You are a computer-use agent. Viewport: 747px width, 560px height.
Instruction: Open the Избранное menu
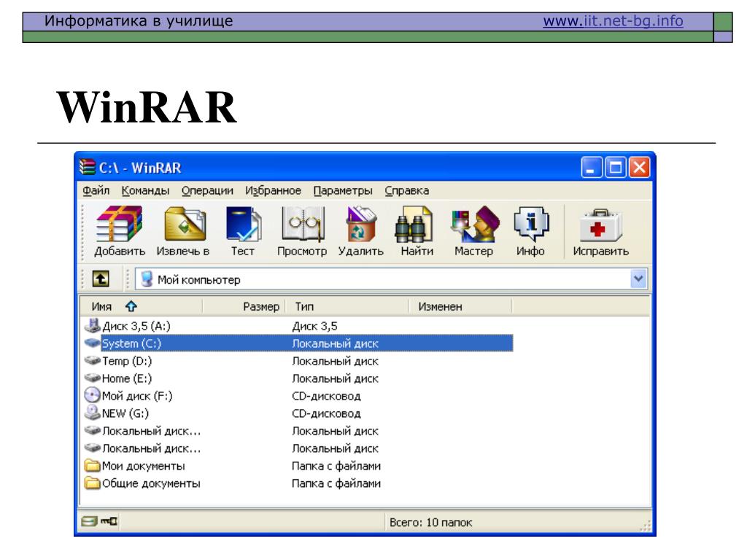(273, 190)
